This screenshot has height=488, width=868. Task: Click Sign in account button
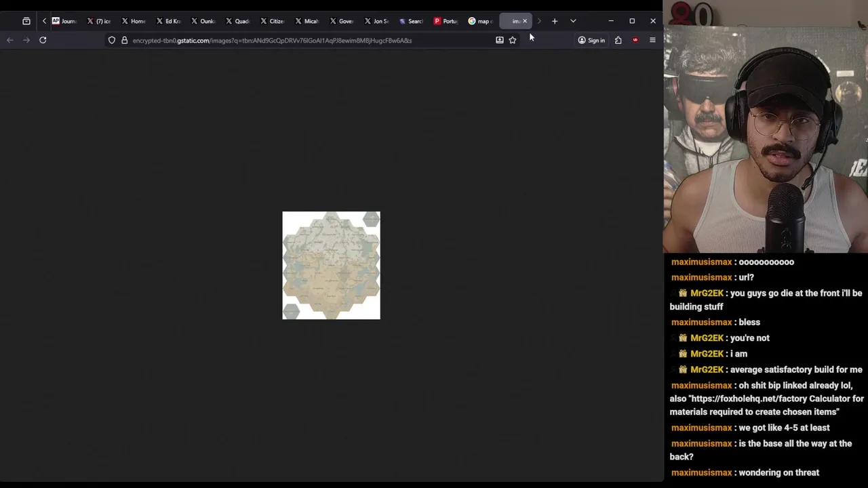[591, 40]
